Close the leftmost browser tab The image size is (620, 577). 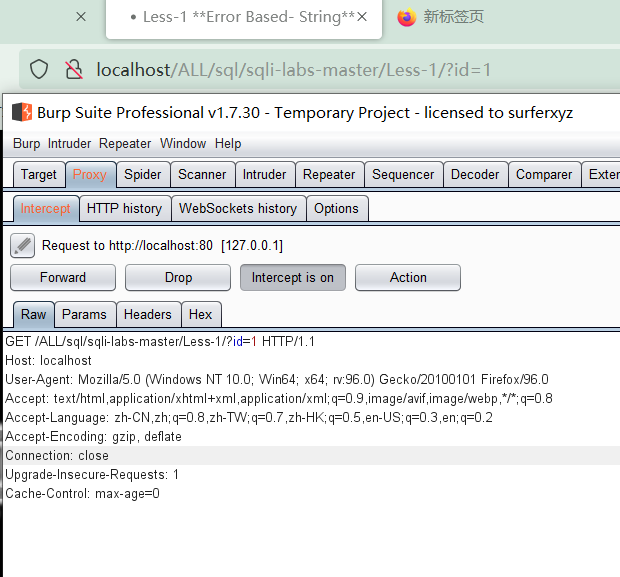[81, 17]
